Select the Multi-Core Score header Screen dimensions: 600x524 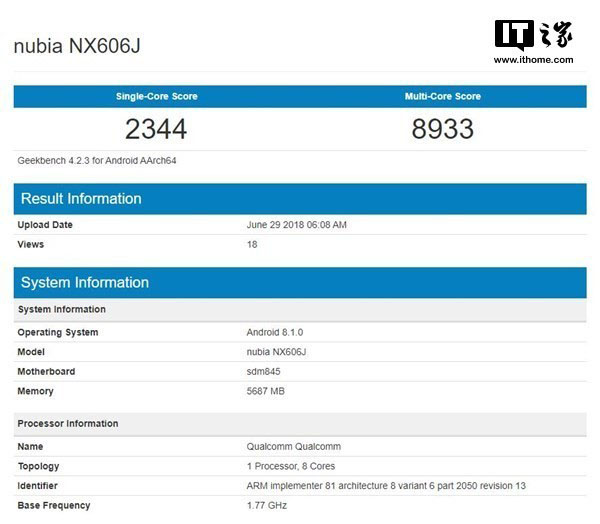[442, 97]
